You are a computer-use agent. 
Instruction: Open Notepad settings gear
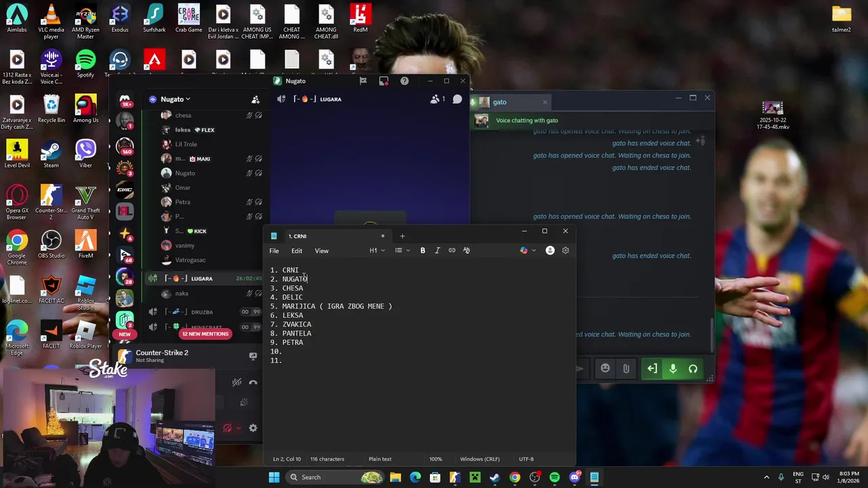[566, 251]
